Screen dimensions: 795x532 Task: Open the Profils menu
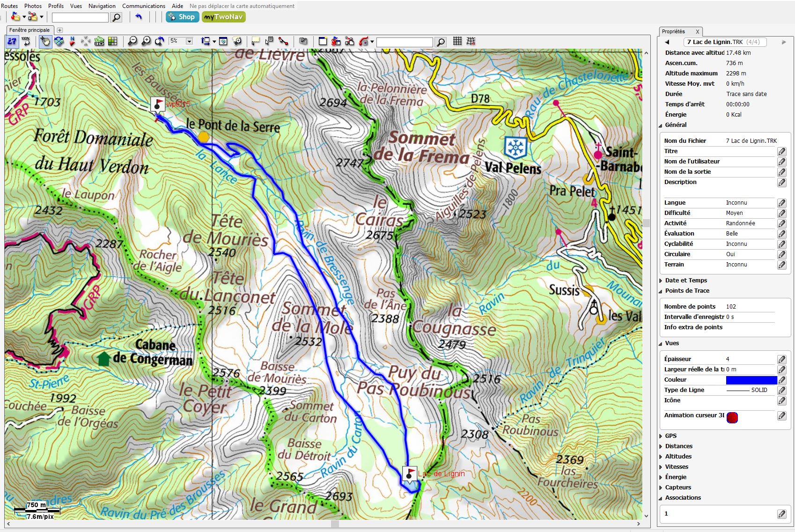point(56,6)
